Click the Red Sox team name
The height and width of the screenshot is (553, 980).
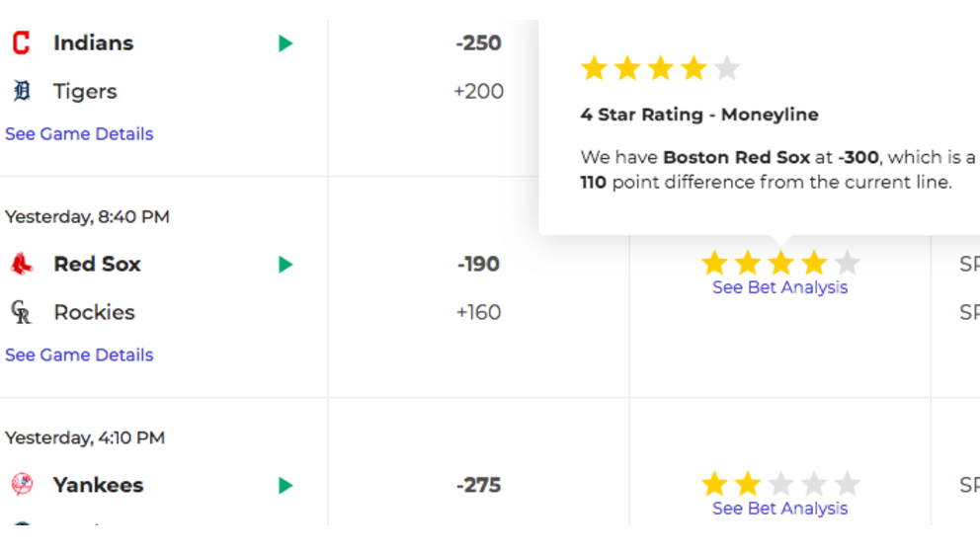coord(97,265)
